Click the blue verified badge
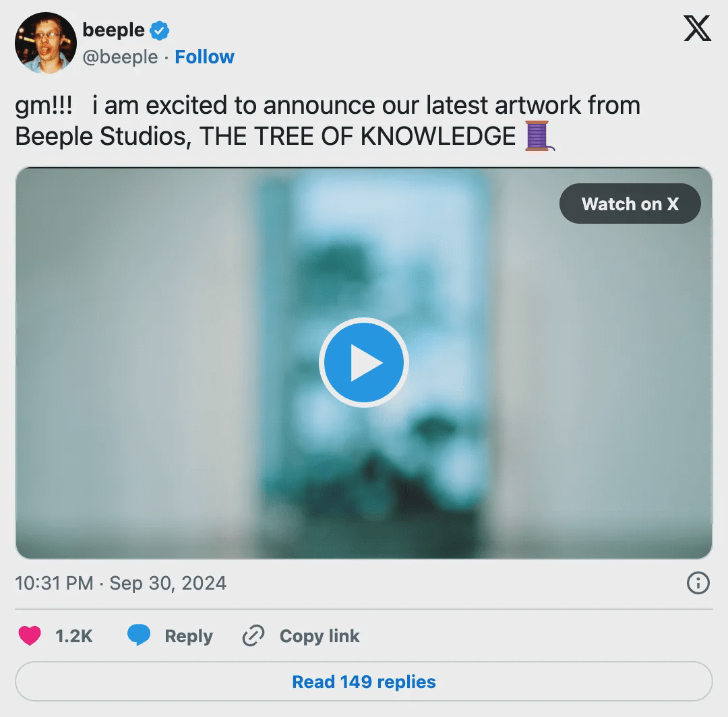Viewport: 728px width, 717px height. [160, 30]
